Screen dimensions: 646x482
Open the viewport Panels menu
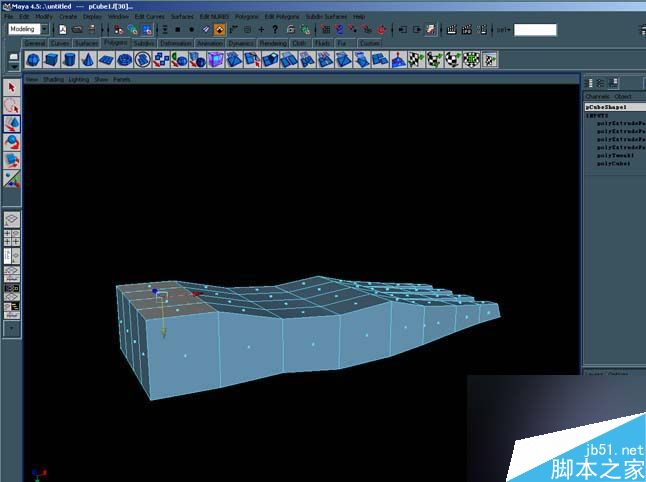pos(122,79)
